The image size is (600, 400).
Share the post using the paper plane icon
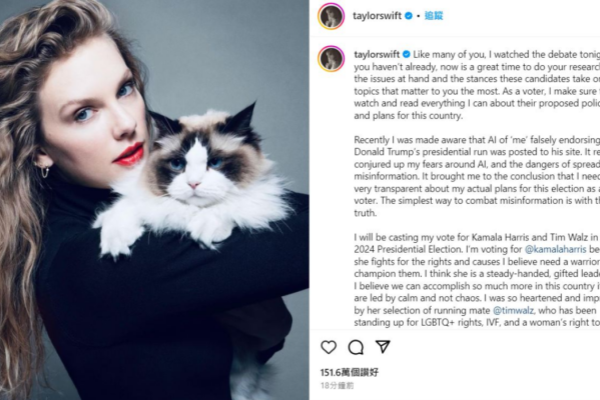coord(383,346)
